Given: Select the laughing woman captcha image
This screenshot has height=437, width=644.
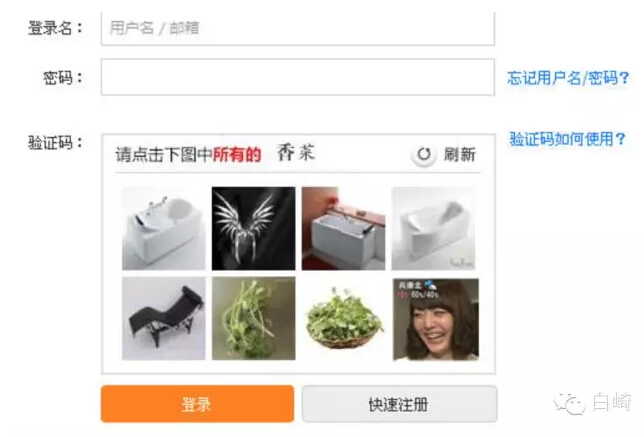Looking at the screenshot, I should click(x=436, y=320).
